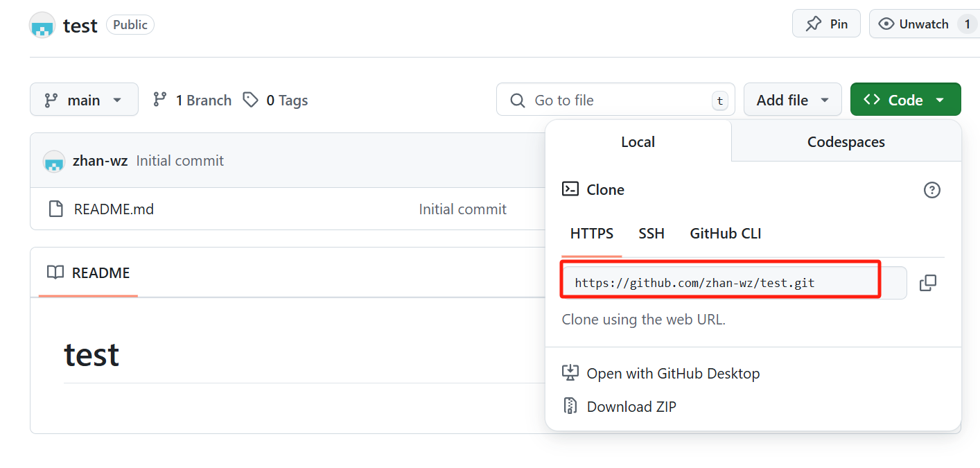Switch to the Codespaces tab
The image size is (980, 468).
pos(846,141)
